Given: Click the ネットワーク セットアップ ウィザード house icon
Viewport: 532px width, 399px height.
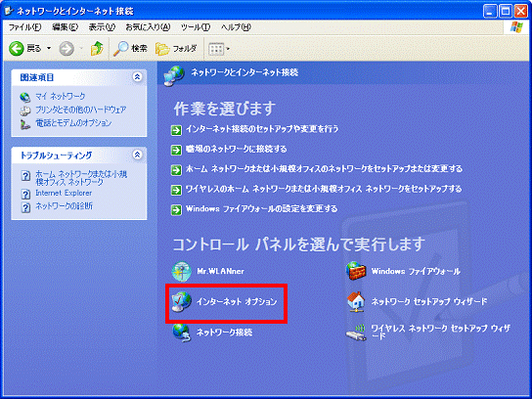Looking at the screenshot, I should click(356, 301).
